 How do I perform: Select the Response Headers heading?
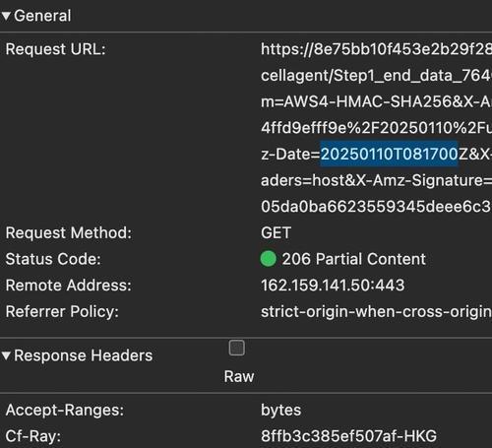click(84, 355)
